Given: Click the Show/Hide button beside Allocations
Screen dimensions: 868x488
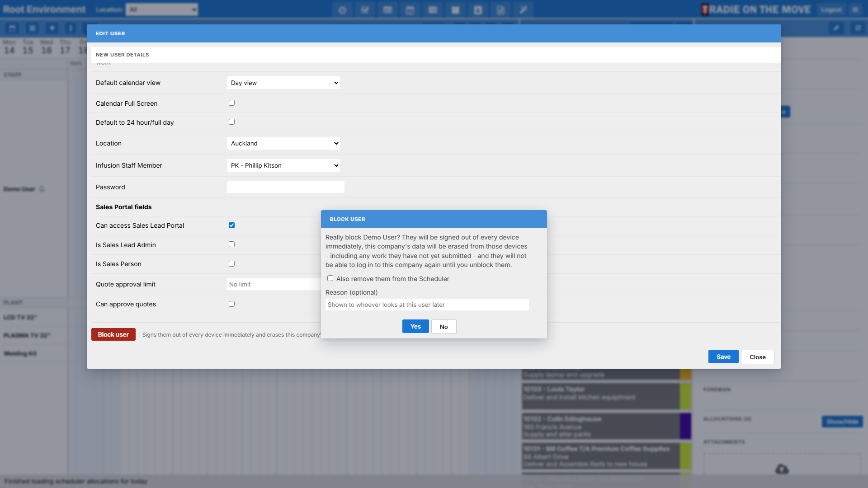Looking at the screenshot, I should (x=842, y=422).
